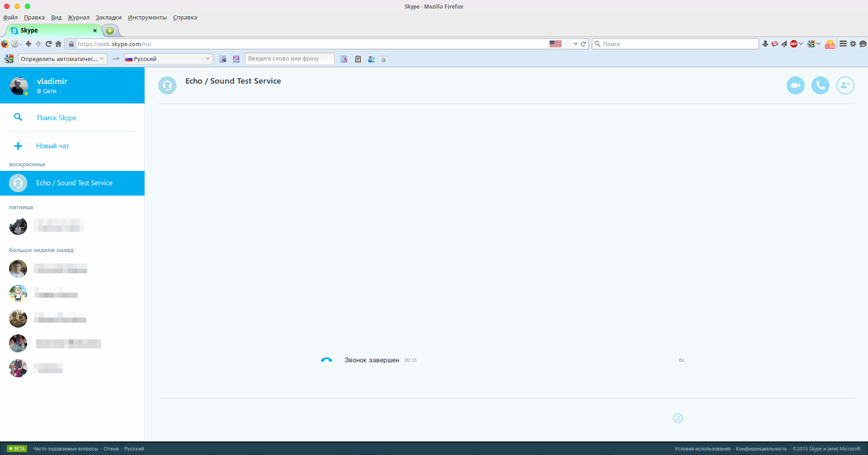Bookmark this page with the star

[568, 44]
